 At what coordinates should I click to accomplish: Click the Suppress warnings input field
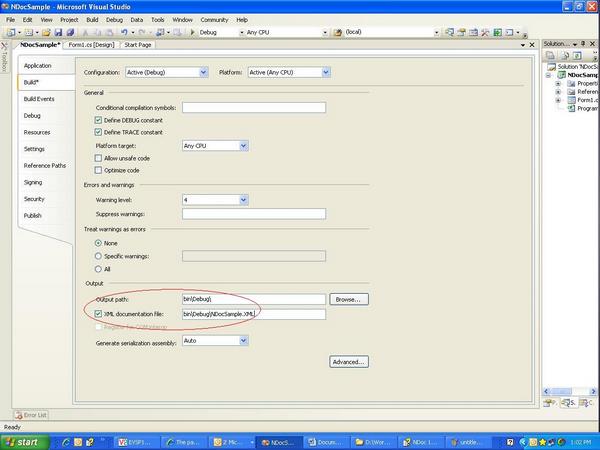[x=254, y=214]
